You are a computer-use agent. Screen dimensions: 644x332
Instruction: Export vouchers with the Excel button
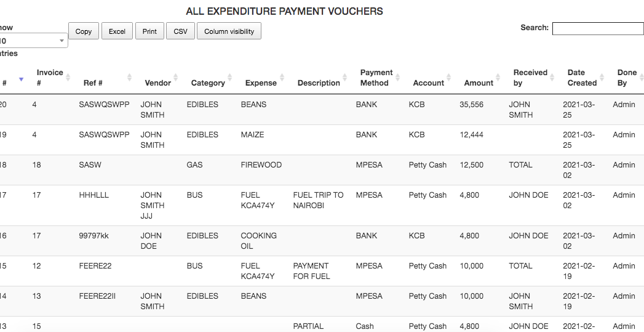[x=117, y=31]
